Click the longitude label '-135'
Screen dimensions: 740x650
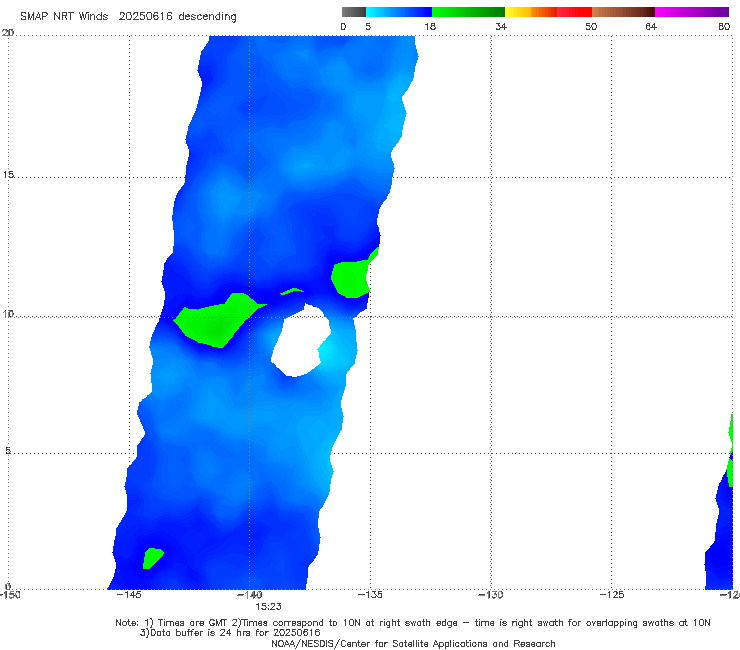(370, 595)
